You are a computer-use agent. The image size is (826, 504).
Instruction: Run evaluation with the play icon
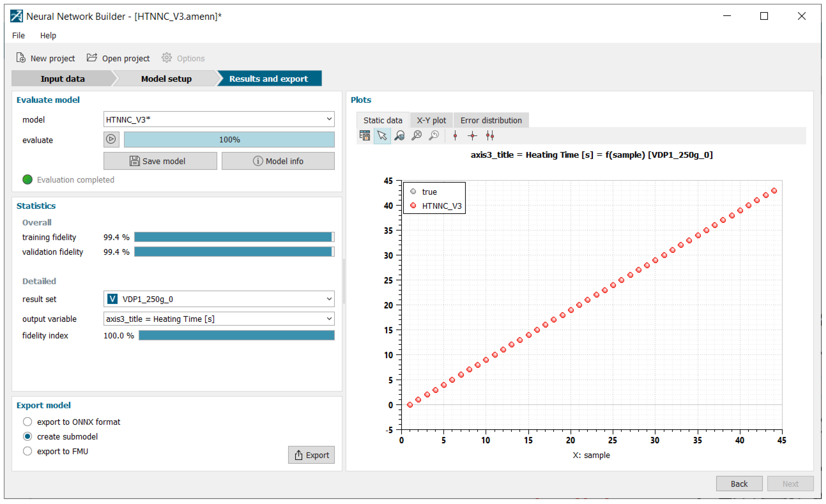tap(111, 139)
